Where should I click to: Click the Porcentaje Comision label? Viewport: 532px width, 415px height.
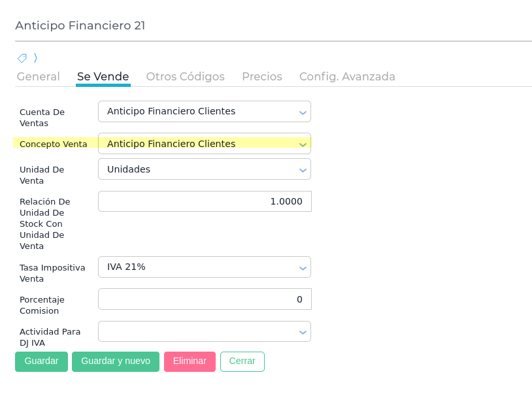(42, 305)
